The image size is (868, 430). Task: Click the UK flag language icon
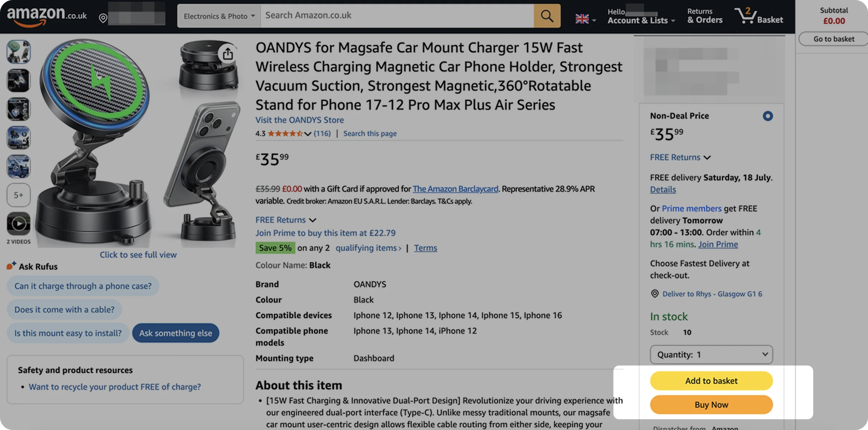(x=582, y=19)
